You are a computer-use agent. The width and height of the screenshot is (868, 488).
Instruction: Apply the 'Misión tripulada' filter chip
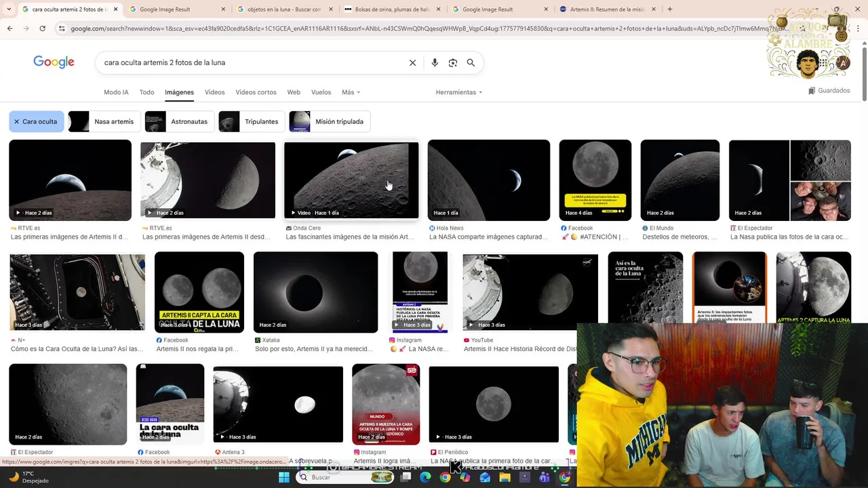(x=330, y=121)
